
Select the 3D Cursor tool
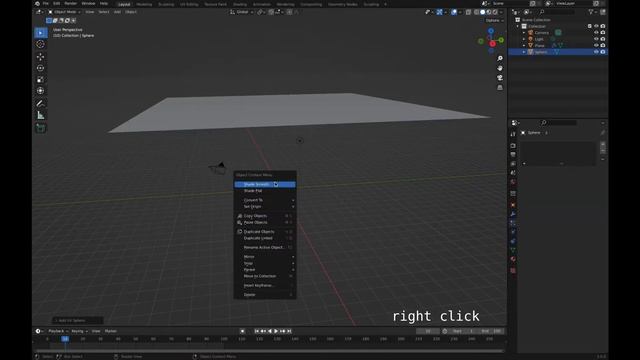point(40,44)
